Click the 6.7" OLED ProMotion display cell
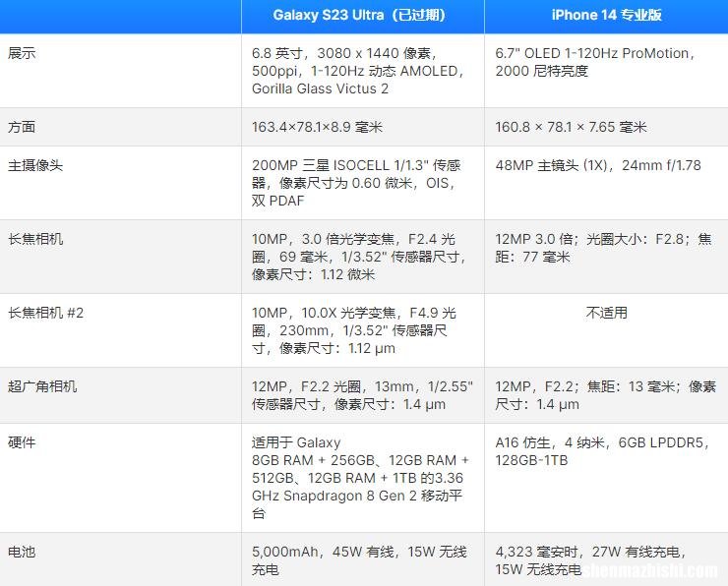Image resolution: width=728 pixels, height=586 pixels. [606, 71]
